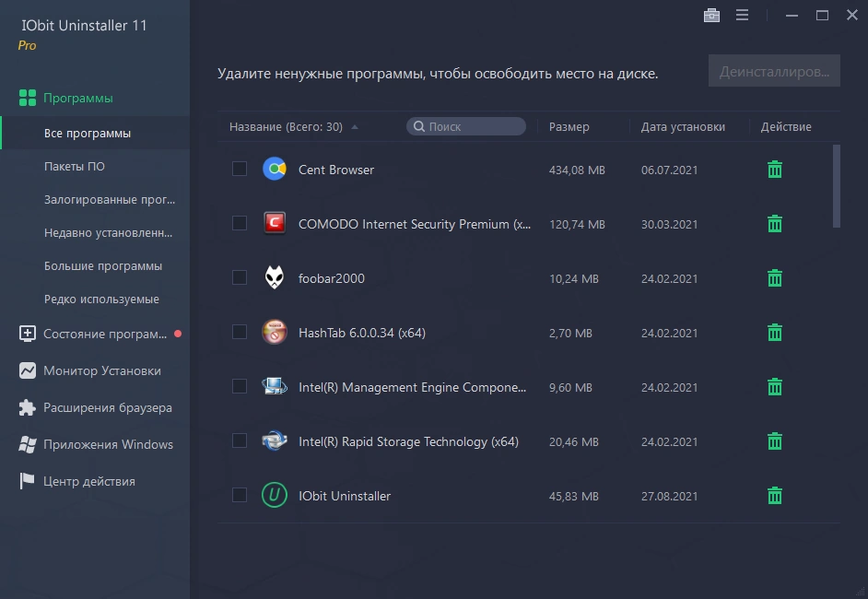Click the Монитор Установки chart icon
This screenshot has height=599, width=868.
[27, 370]
